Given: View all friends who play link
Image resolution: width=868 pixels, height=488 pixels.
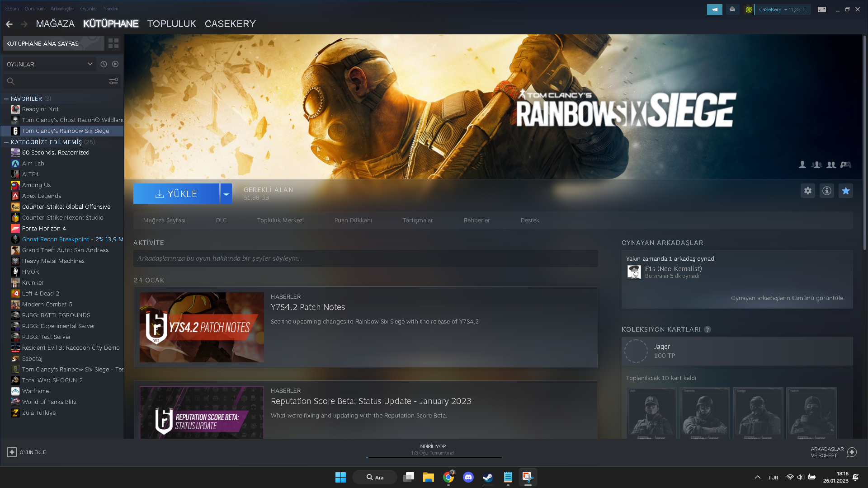Looking at the screenshot, I should pos(787,298).
